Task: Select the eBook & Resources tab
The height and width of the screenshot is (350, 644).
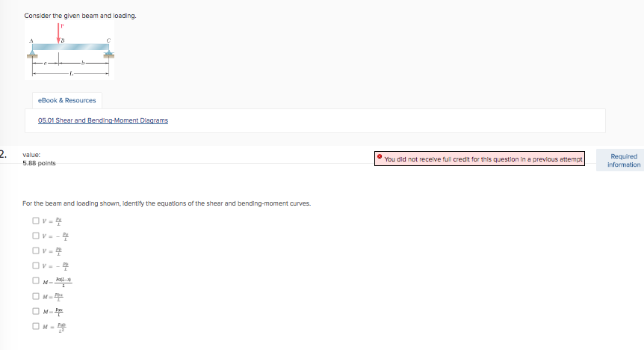Action: point(67,100)
